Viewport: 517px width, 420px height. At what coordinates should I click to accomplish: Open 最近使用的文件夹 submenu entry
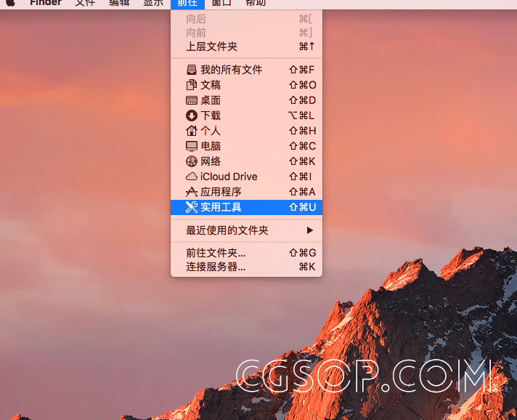[x=246, y=230]
